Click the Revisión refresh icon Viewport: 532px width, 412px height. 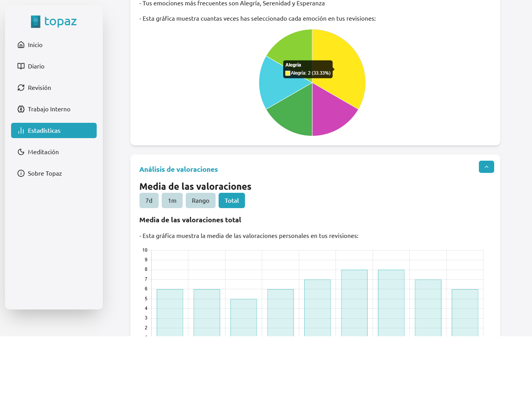coord(21,88)
